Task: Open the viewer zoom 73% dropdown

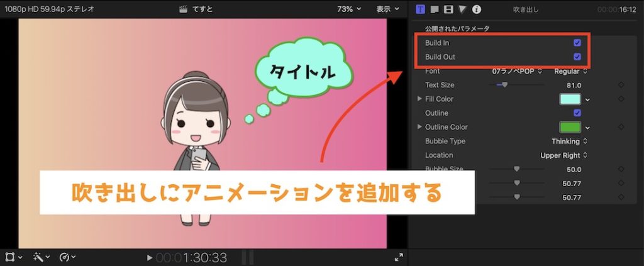Action: click(x=349, y=9)
